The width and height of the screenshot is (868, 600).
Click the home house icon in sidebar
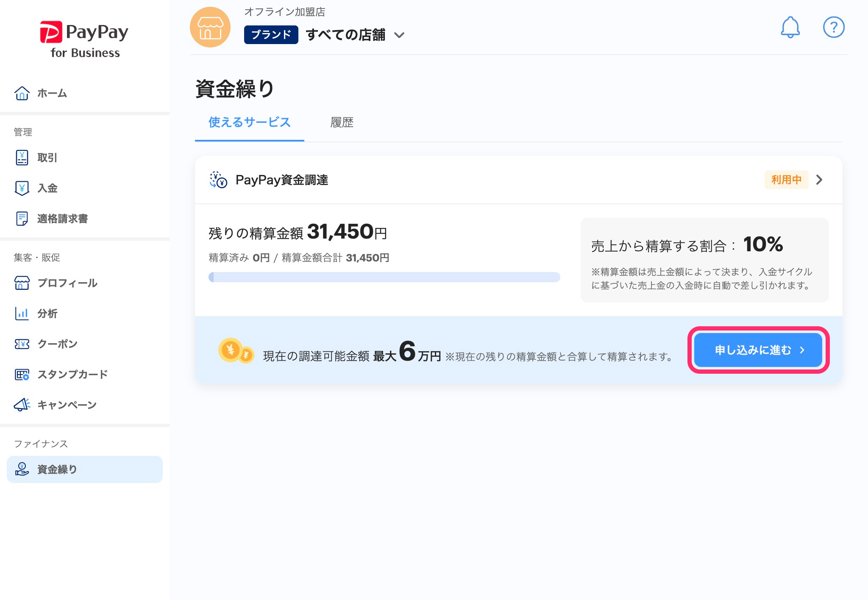coord(22,93)
